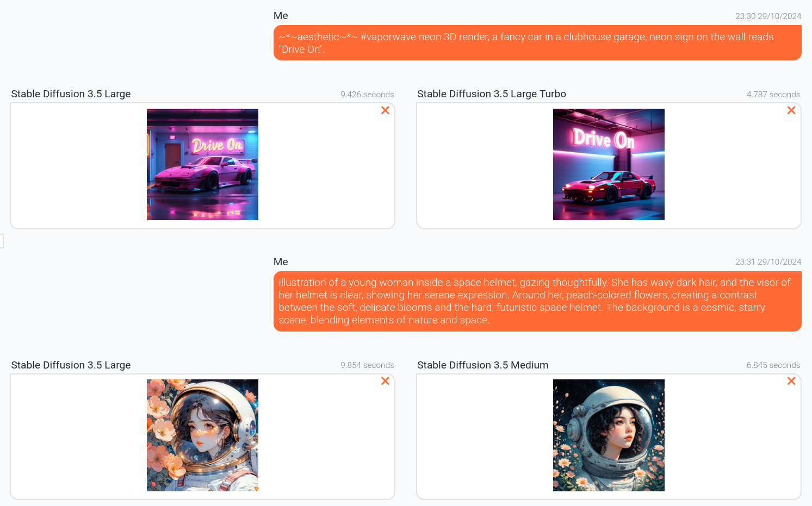Image resolution: width=812 pixels, height=506 pixels.
Task: Open the astronaut image with peach flowers at left
Action: (202, 435)
